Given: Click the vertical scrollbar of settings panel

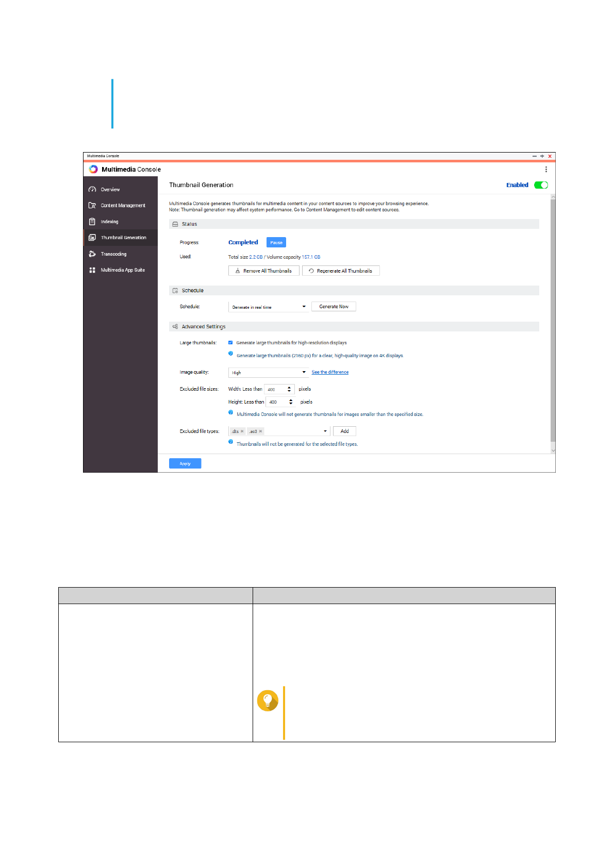Looking at the screenshot, I should pyautogui.click(x=553, y=320).
